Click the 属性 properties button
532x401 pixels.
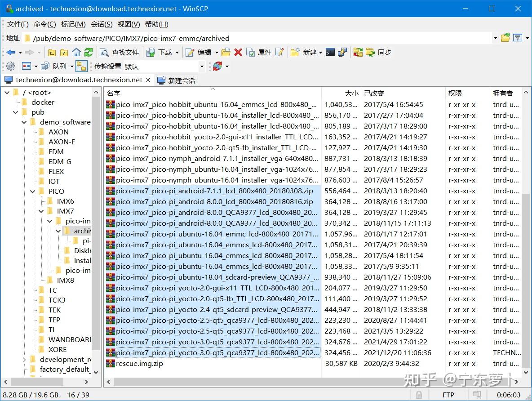pyautogui.click(x=259, y=53)
